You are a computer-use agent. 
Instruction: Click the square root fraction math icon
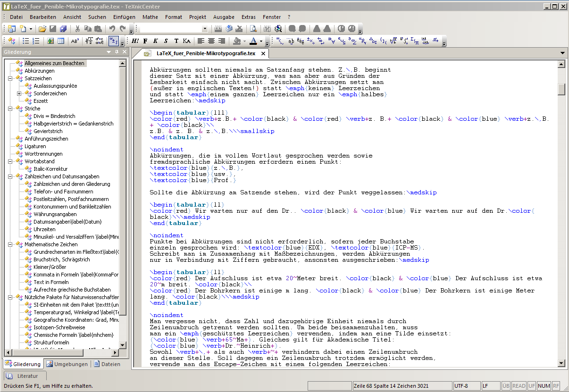(x=89, y=41)
